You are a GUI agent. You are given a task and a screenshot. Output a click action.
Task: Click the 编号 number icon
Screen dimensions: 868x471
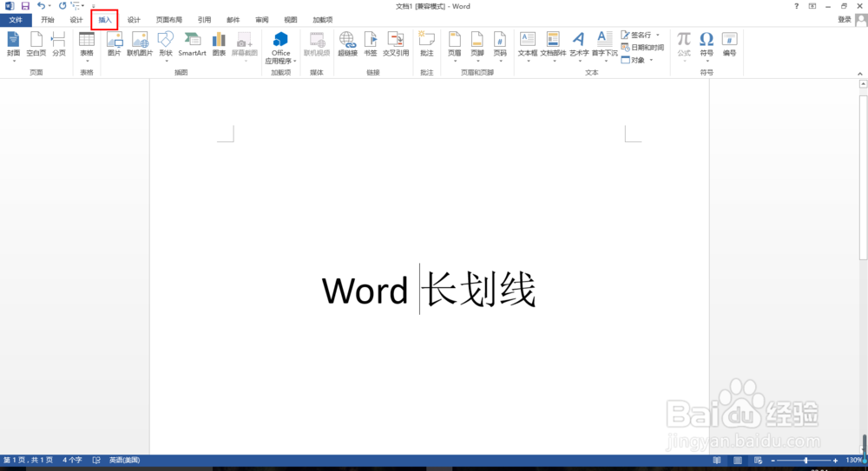coord(730,44)
